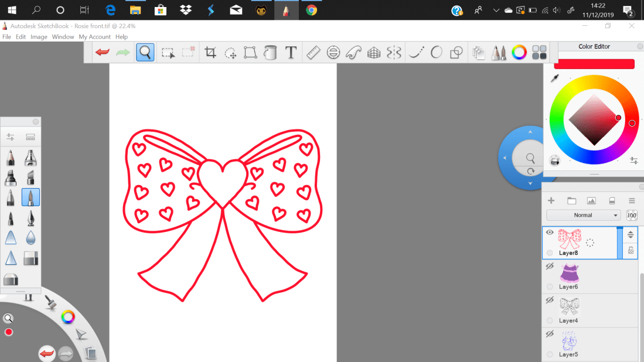Open the Image menu
644x362 pixels.
(39, 37)
